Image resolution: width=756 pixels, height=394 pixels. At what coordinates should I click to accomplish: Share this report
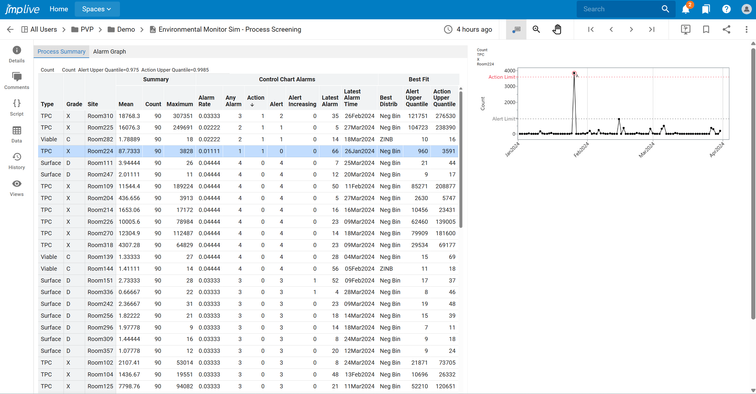tap(726, 29)
